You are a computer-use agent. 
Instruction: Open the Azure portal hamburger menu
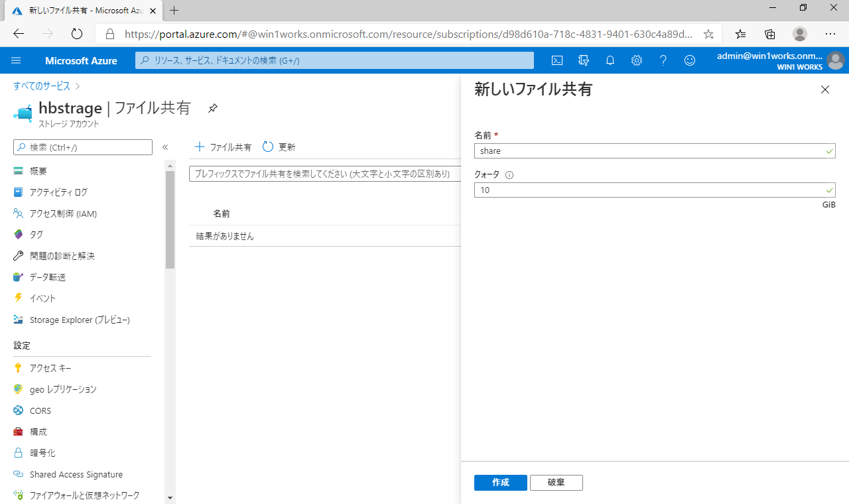tap(17, 60)
